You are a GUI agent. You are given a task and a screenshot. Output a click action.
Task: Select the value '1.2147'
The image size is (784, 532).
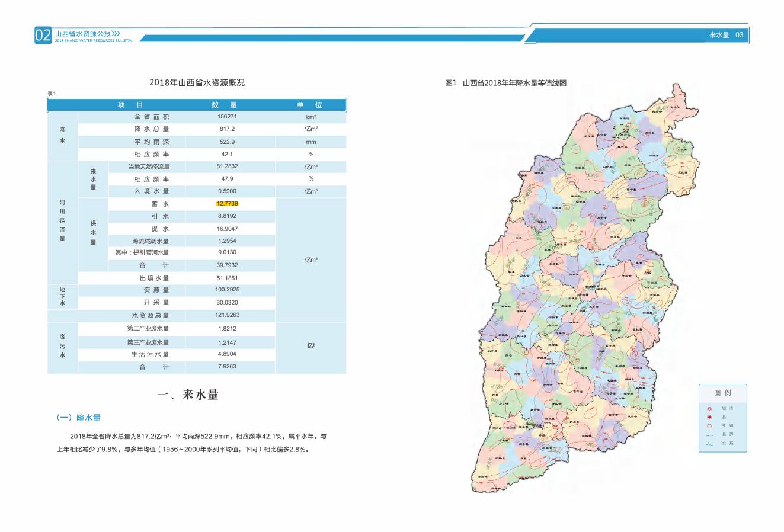pyautogui.click(x=227, y=342)
